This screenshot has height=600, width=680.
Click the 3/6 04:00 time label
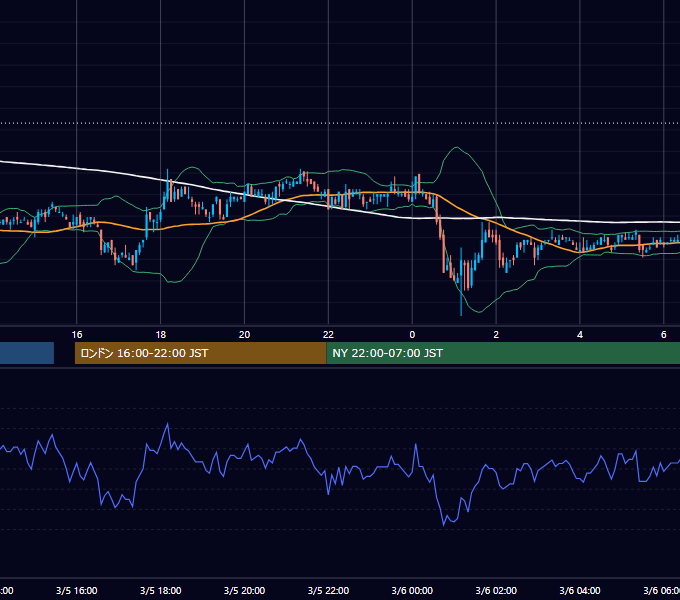point(580,591)
